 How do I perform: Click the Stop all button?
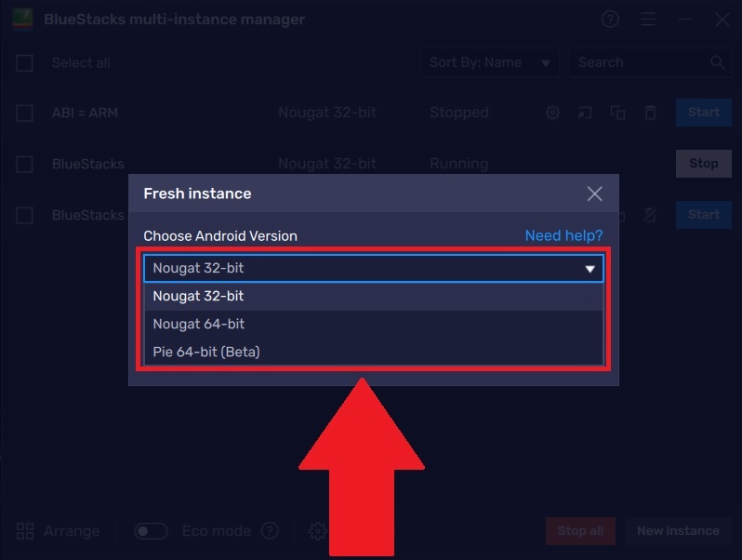[x=580, y=531]
